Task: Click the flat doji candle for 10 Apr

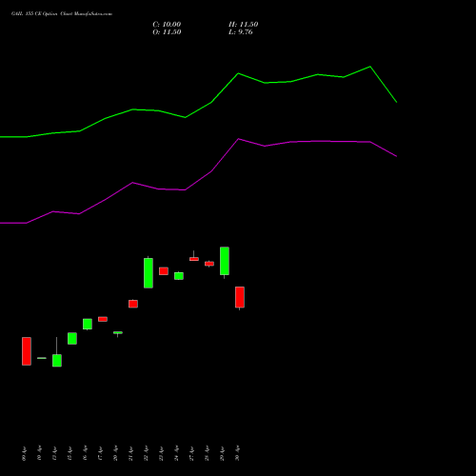Action: pos(42,358)
